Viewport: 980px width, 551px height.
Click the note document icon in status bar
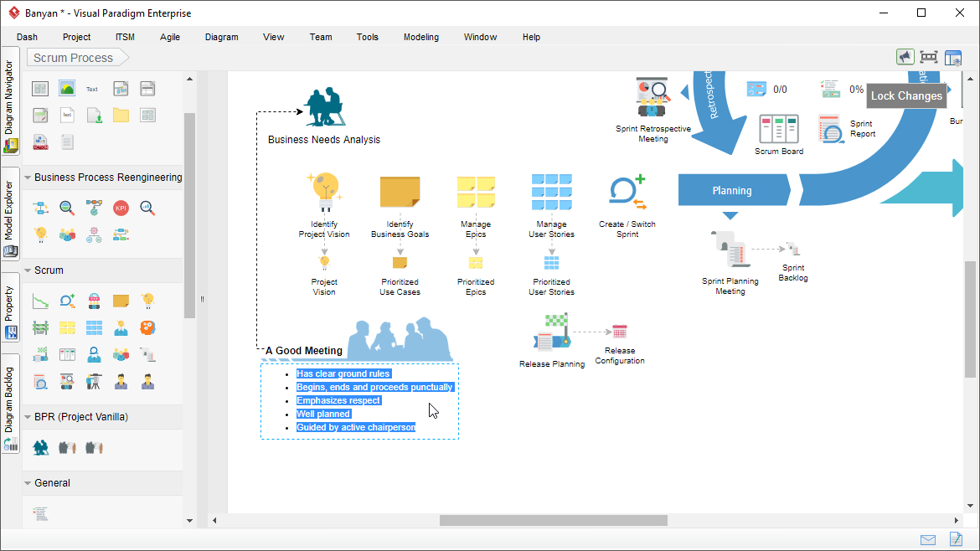point(956,539)
